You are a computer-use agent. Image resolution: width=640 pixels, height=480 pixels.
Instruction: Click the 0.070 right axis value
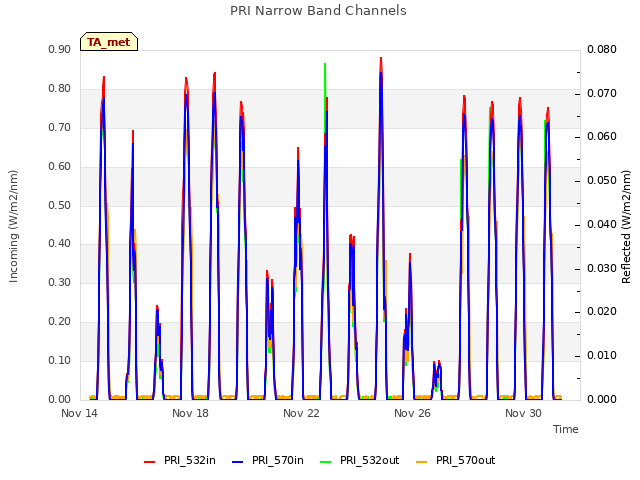coord(602,93)
